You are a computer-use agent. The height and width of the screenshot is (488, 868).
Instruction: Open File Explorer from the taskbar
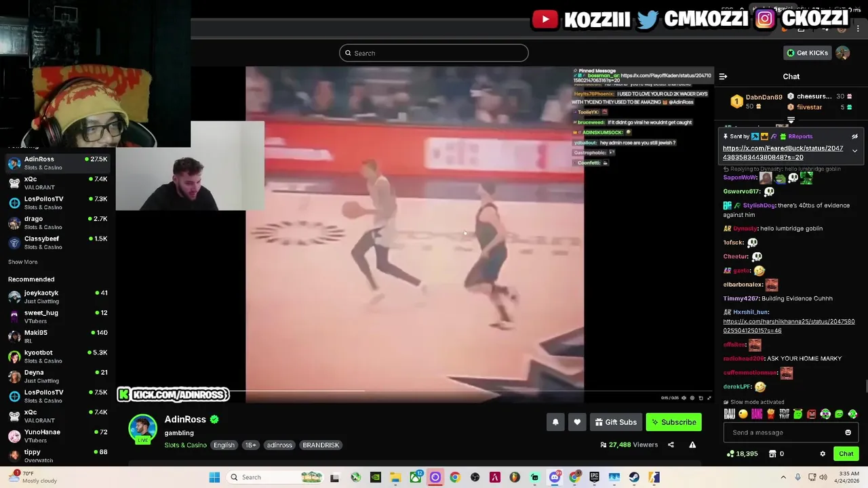pos(395,477)
